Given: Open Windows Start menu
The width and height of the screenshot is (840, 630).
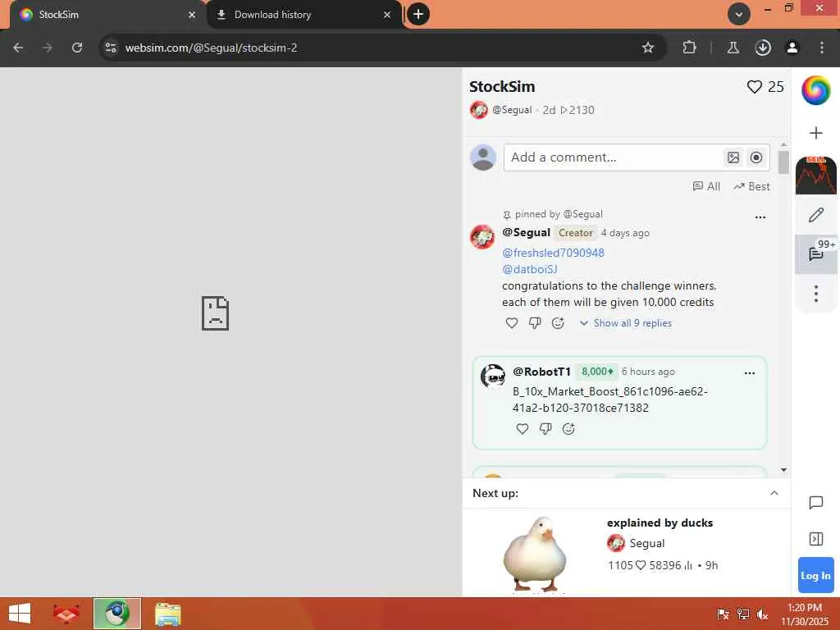Looking at the screenshot, I should (20, 614).
